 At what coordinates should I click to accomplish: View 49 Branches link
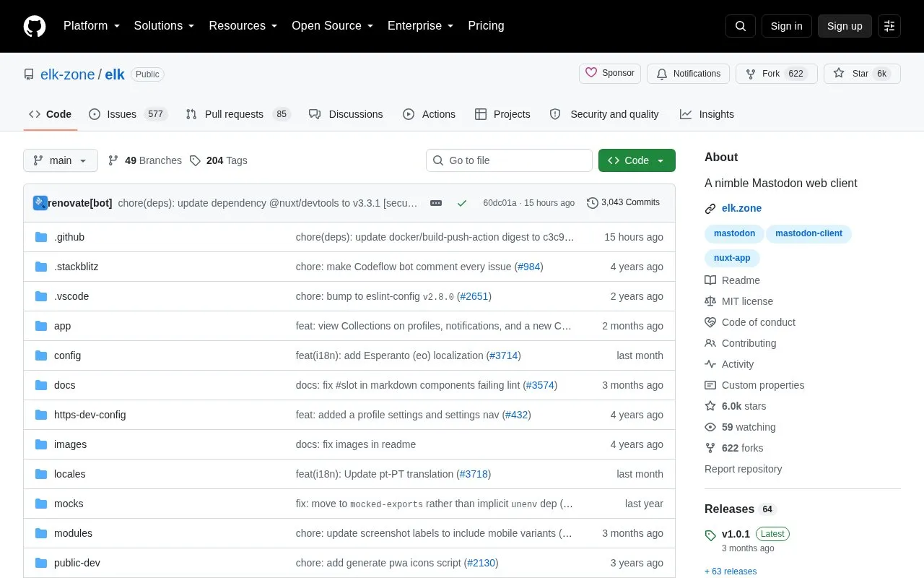point(145,160)
